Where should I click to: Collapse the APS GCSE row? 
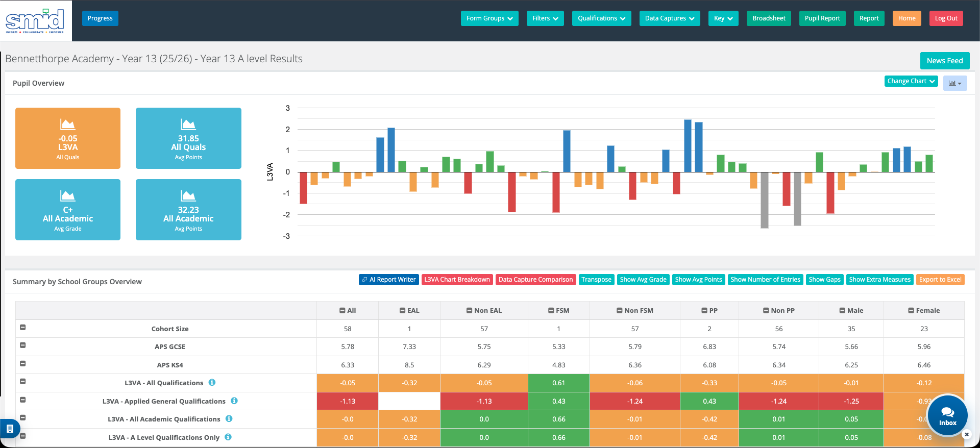pos(22,345)
